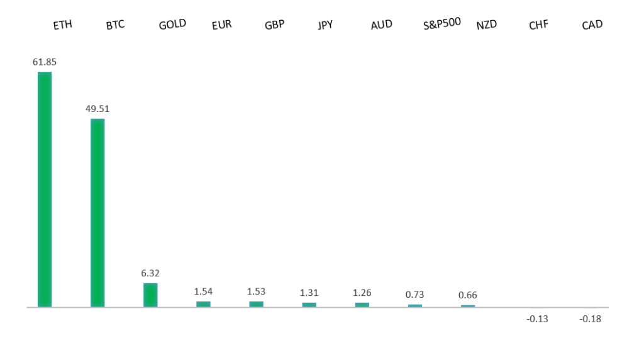Click the BTC category label
This screenshot has height=355, width=644.
point(115,25)
